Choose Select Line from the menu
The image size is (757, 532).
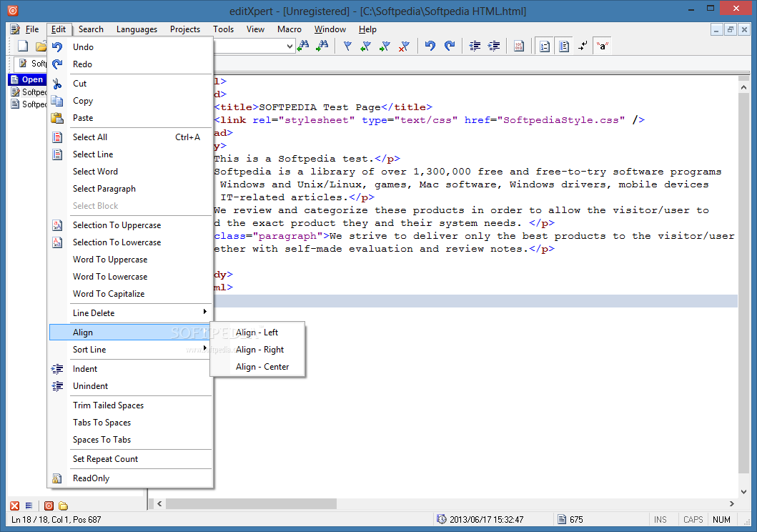click(x=130, y=154)
